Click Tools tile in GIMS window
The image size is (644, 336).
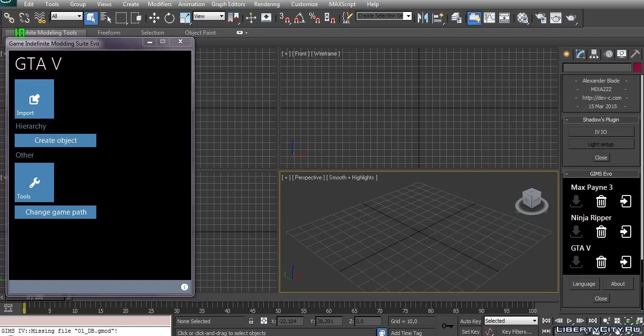click(x=34, y=183)
